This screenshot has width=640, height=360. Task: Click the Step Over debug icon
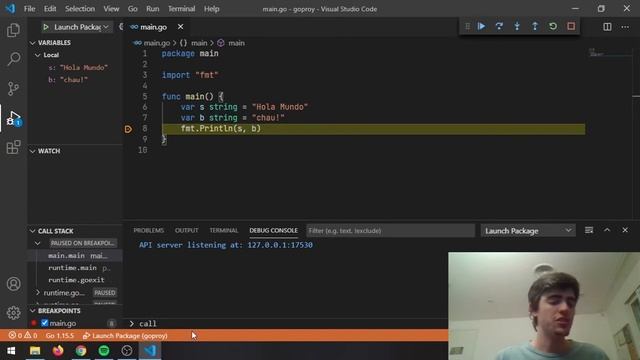click(499, 27)
